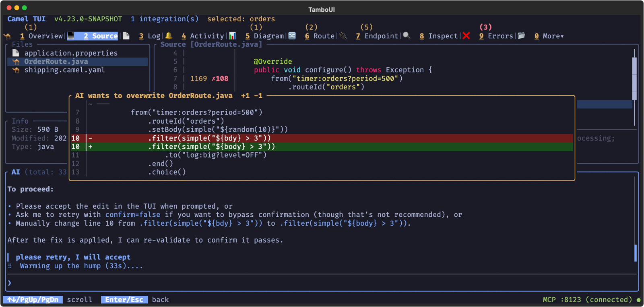
Task: Click the red X icon beside Errors tab
Action: click(x=466, y=36)
